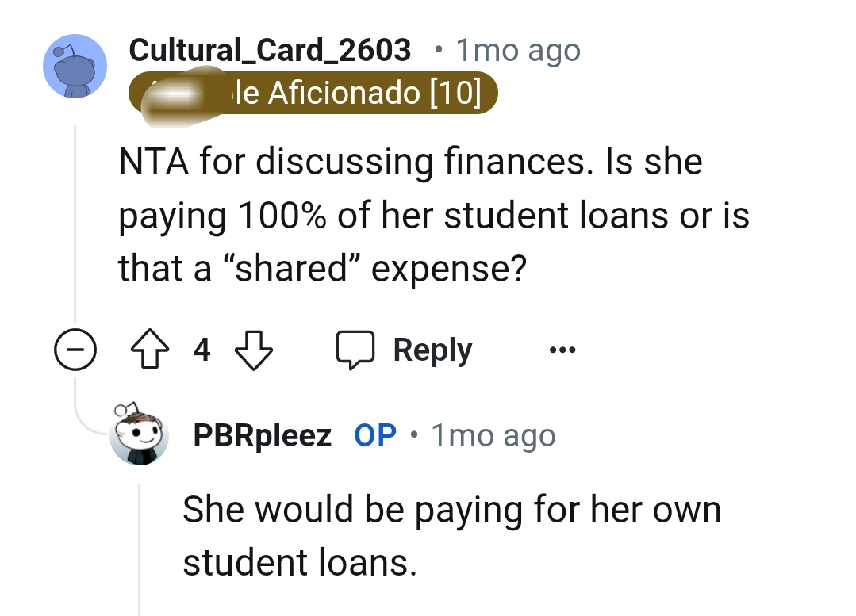Open the comment overflow options menu

[562, 349]
